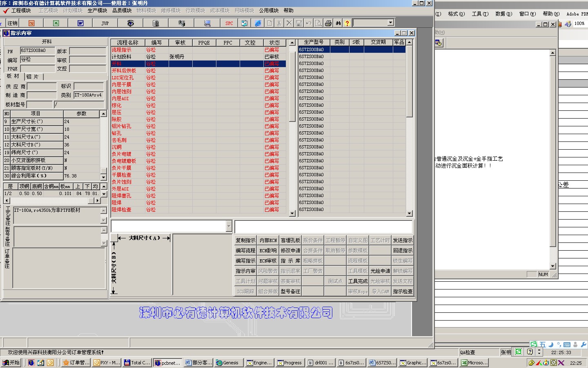Screen dimensions: 588x368
Task: Click the 指示检查 button
Action: tap(403, 292)
